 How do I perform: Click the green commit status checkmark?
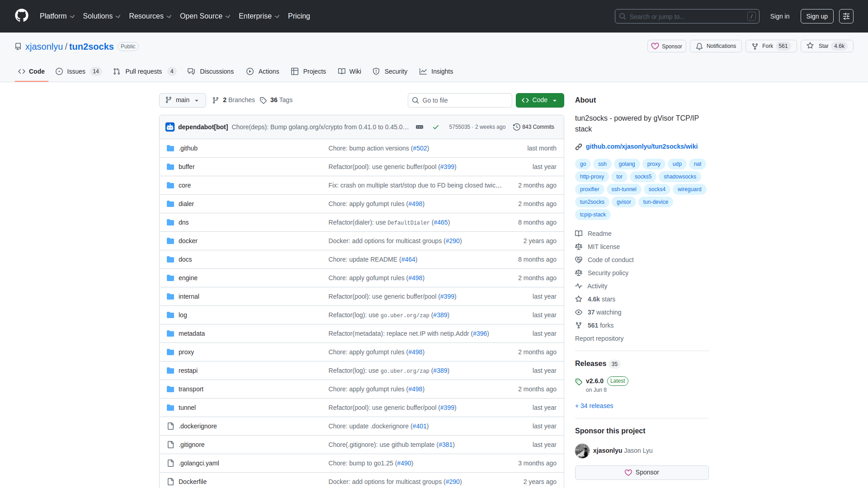pyautogui.click(x=435, y=127)
